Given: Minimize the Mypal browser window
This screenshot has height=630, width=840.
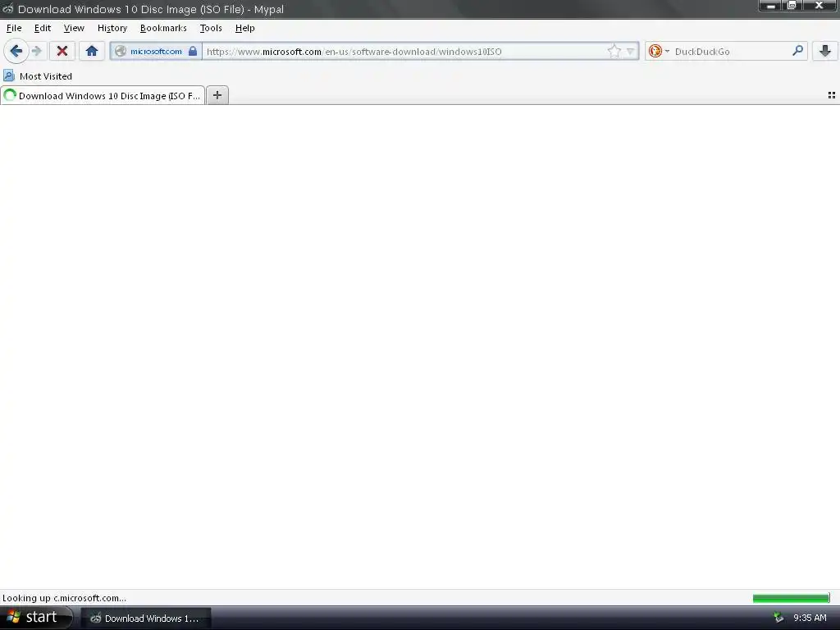Looking at the screenshot, I should point(771,6).
